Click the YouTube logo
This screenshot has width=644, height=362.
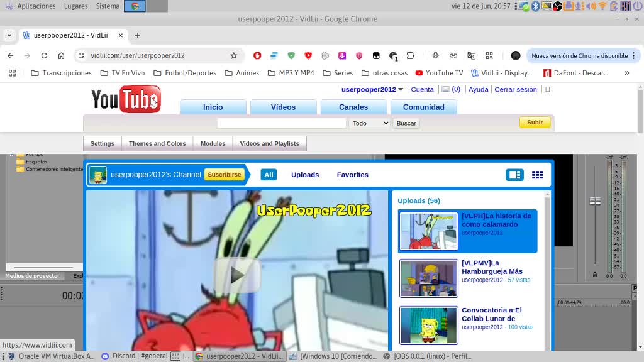click(x=126, y=99)
